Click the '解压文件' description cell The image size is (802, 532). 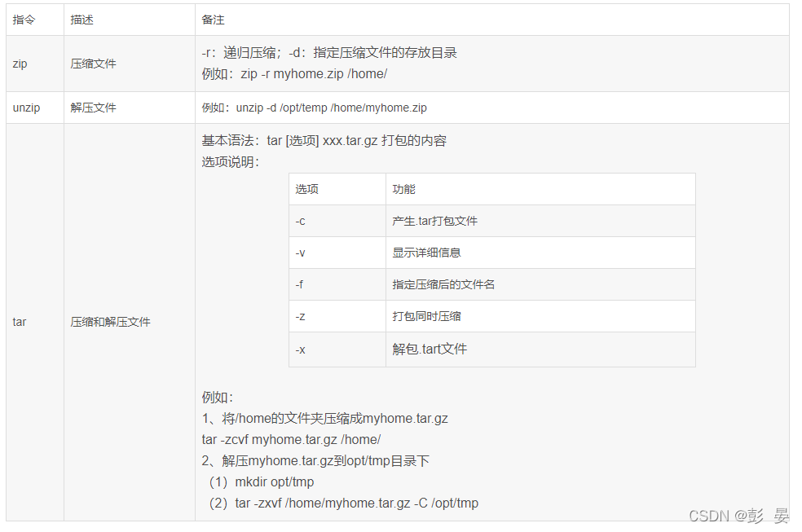pyautogui.click(x=130, y=108)
